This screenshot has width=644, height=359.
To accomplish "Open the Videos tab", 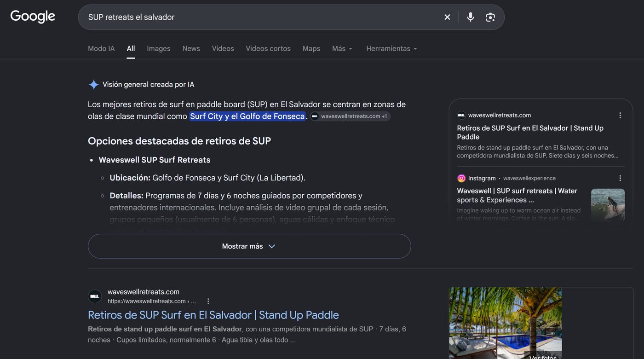I will (223, 48).
